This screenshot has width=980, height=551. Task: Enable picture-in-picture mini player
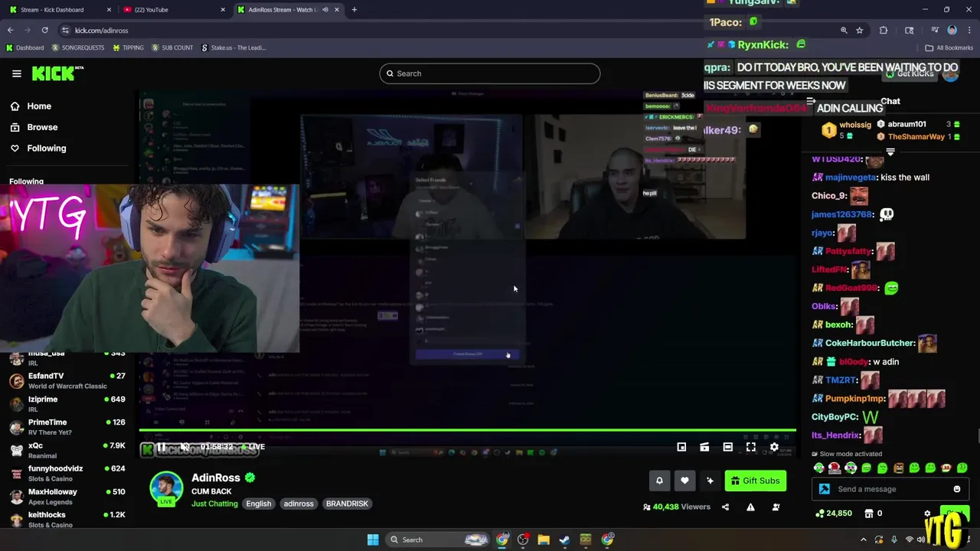[x=681, y=447]
